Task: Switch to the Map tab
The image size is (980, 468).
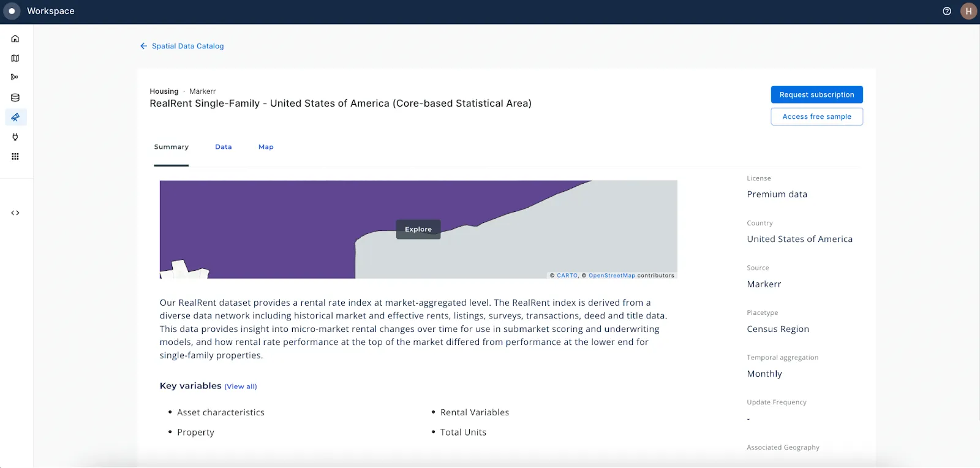Action: pyautogui.click(x=266, y=146)
